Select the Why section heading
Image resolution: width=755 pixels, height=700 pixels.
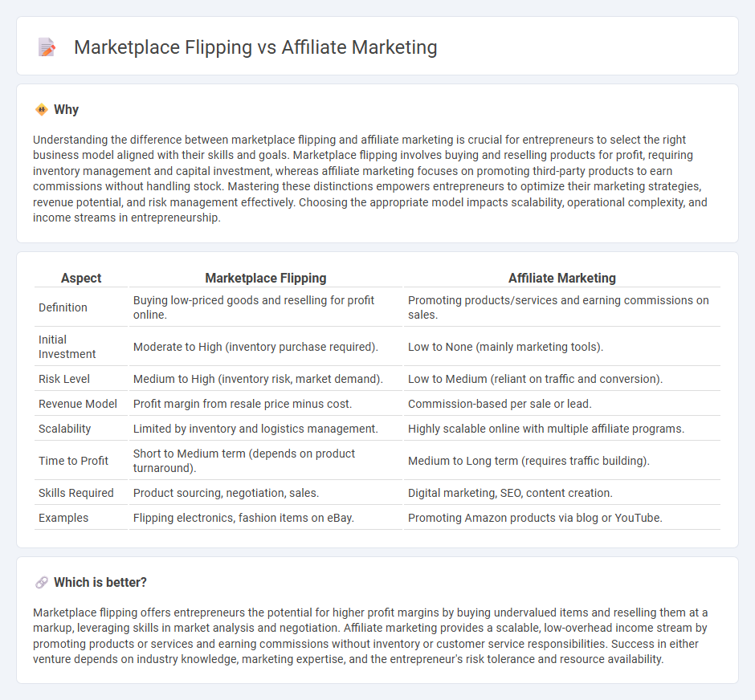(66, 110)
